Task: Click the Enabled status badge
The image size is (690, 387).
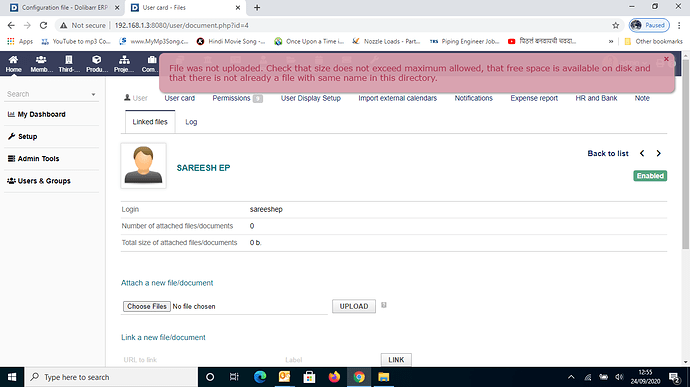Action: tap(650, 176)
